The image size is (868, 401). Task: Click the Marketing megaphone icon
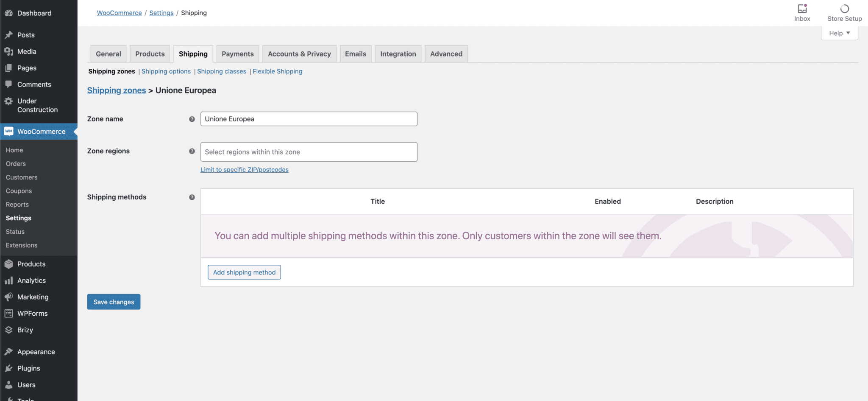pyautogui.click(x=8, y=297)
